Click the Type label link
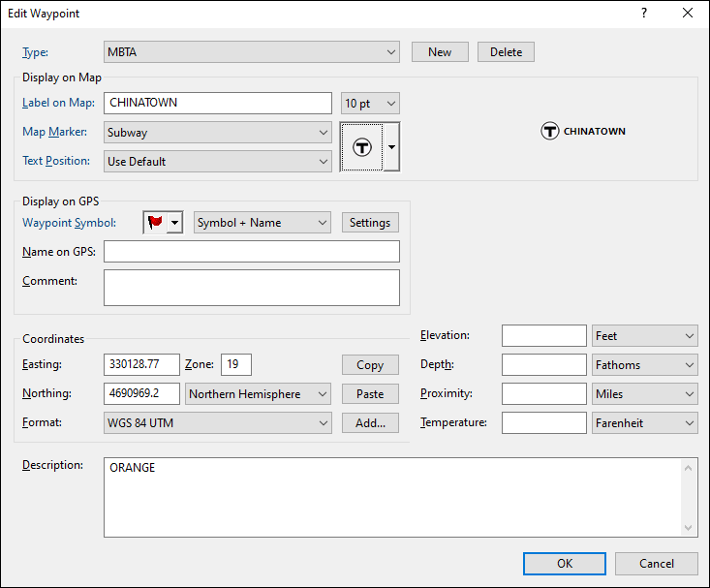 click(35, 52)
